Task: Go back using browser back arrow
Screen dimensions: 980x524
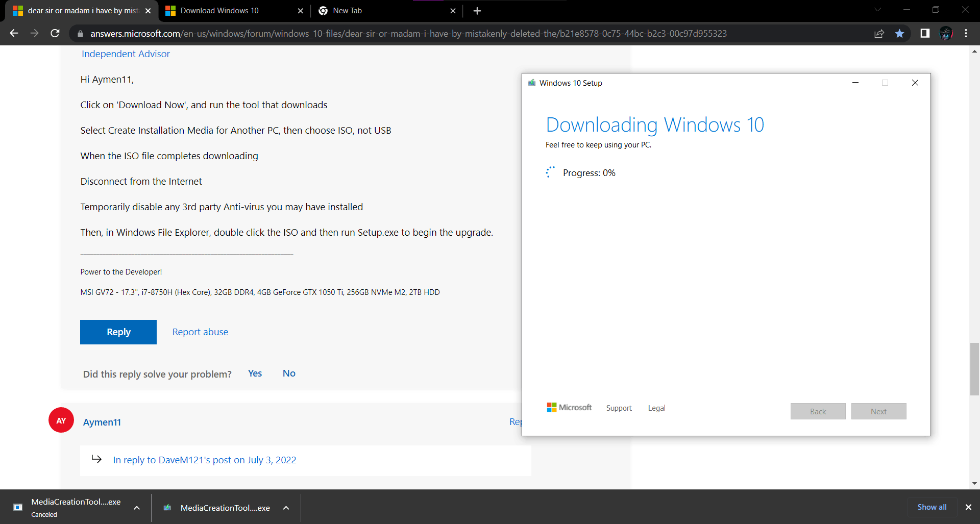Action: (x=14, y=33)
